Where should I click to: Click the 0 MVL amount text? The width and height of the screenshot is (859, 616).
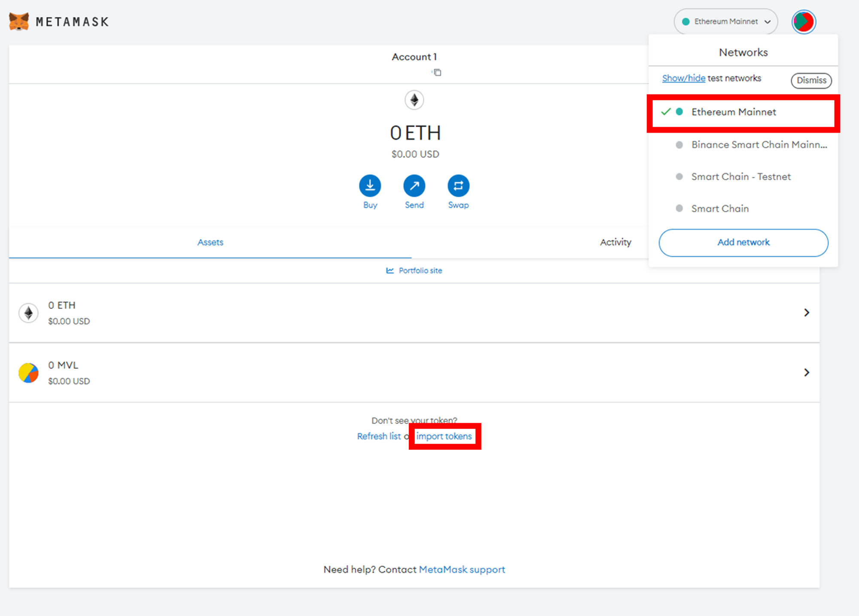tap(63, 365)
